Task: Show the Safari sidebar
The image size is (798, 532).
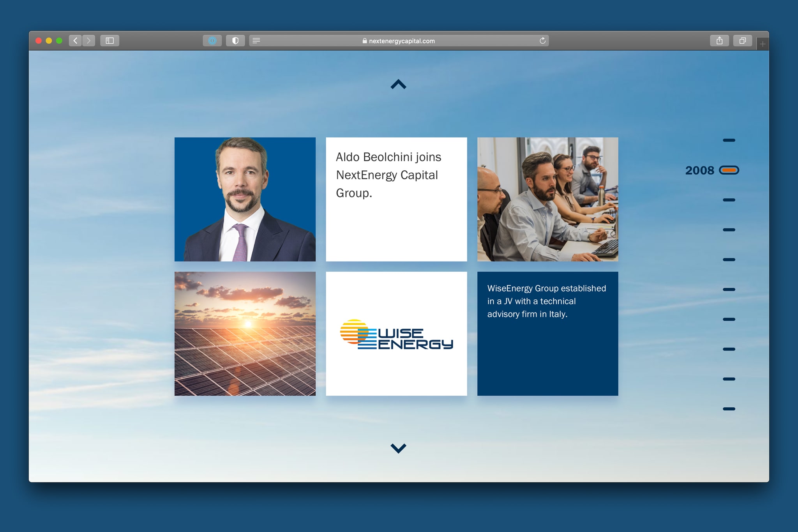Action: (x=109, y=41)
